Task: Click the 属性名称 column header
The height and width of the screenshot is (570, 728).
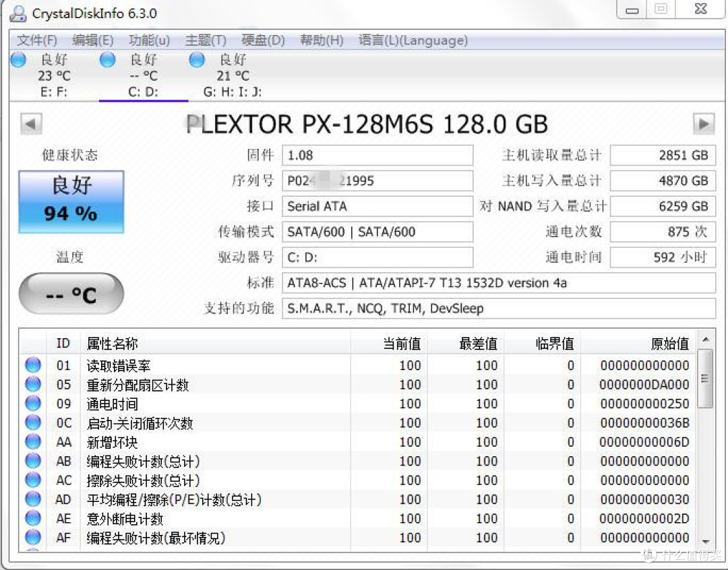Action: click(216, 344)
